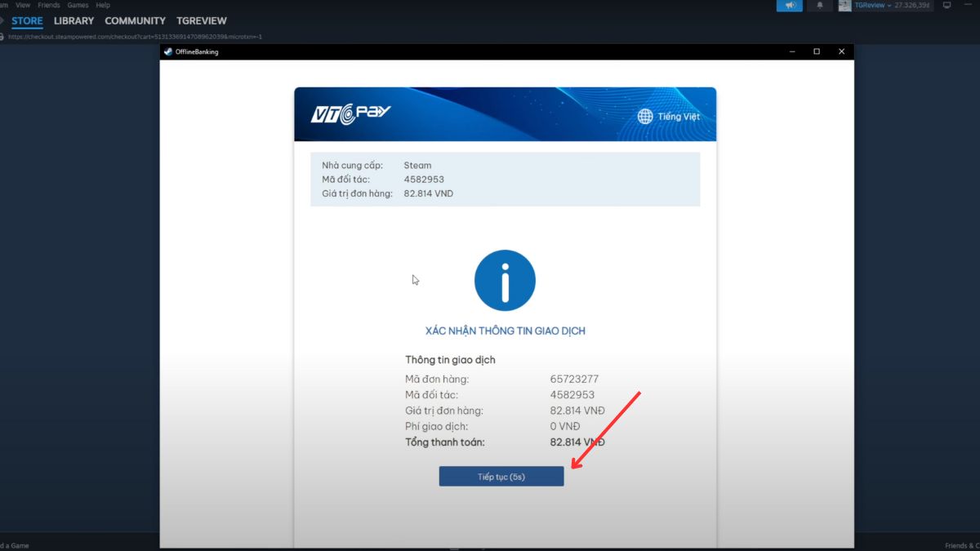Click the blue info circle icon
This screenshot has width=980, height=551.
pos(505,280)
